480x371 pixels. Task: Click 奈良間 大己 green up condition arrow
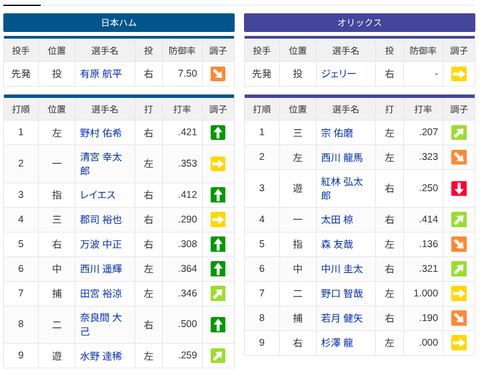[218, 324]
